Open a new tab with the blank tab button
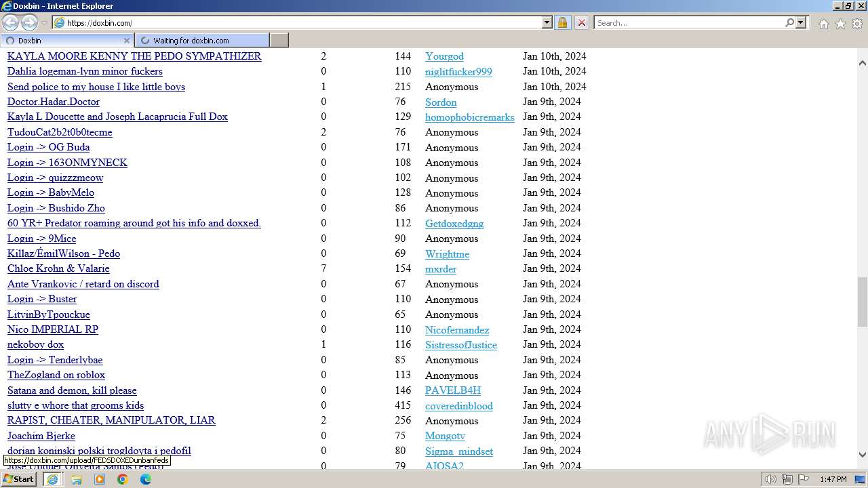 (279, 40)
